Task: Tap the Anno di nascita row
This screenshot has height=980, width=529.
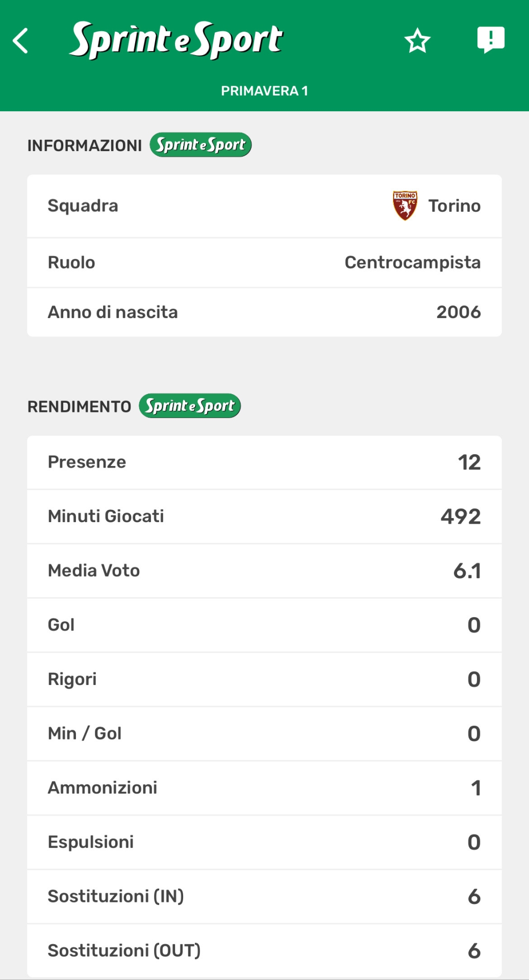Action: point(264,312)
